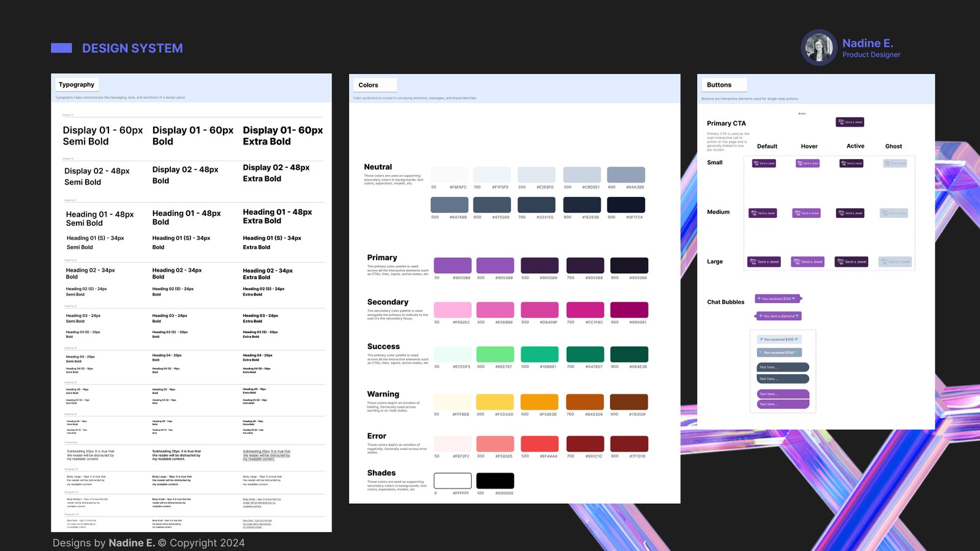980x551 pixels.
Task: Click the Send a Jewel button above Active column
Action: [850, 122]
